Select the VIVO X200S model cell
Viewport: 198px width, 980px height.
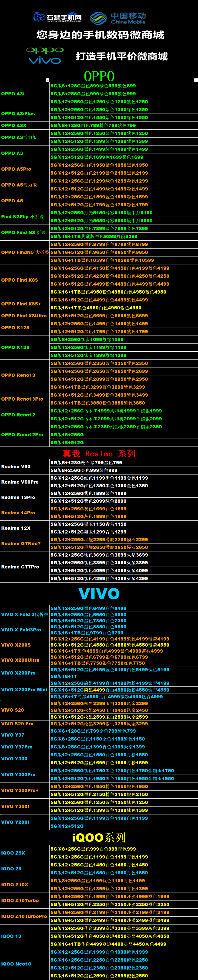[25, 645]
